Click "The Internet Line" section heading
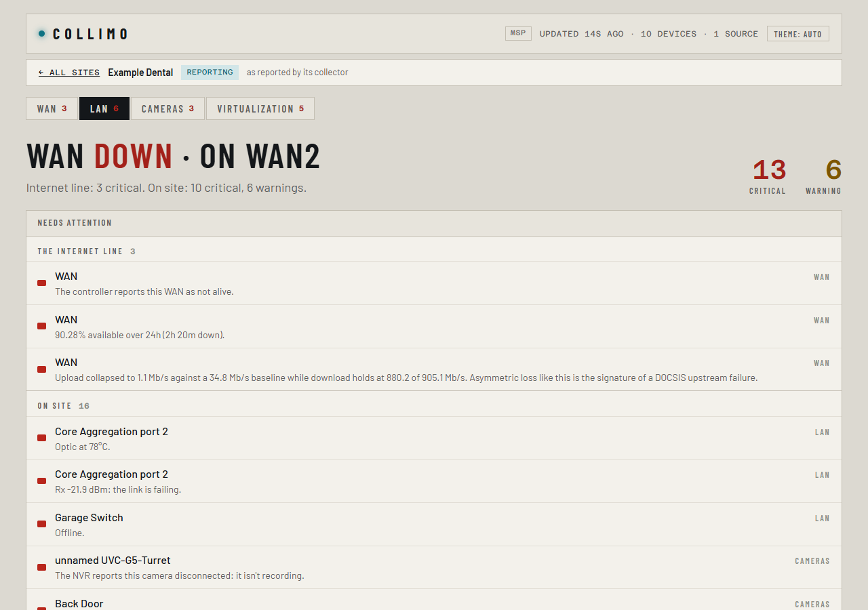Image resolution: width=868 pixels, height=610 pixels. coord(80,251)
